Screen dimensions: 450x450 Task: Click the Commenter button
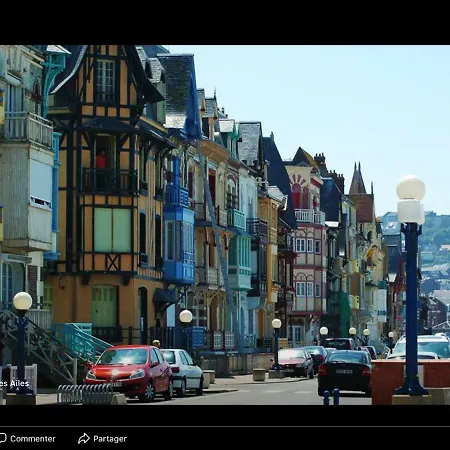pos(28,439)
